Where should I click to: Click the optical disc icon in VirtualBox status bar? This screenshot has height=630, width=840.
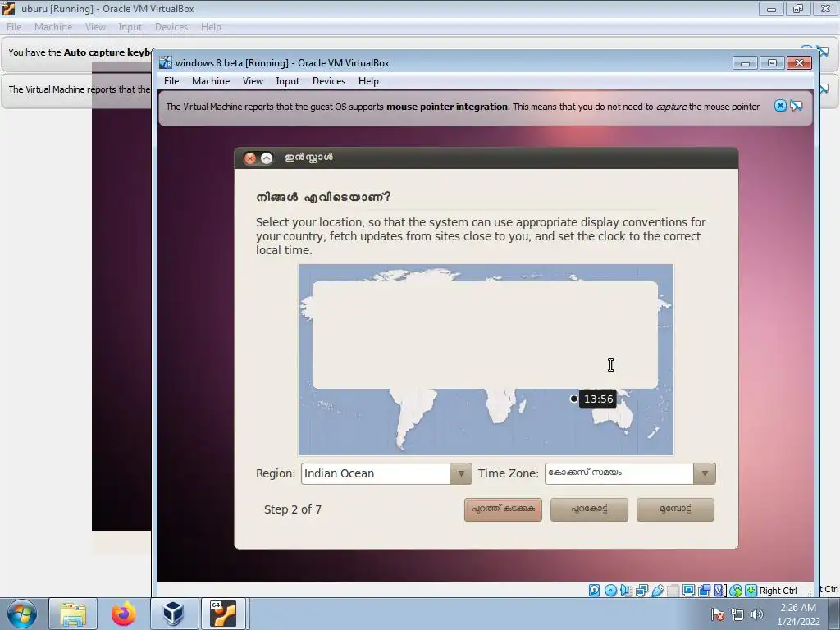(610, 591)
